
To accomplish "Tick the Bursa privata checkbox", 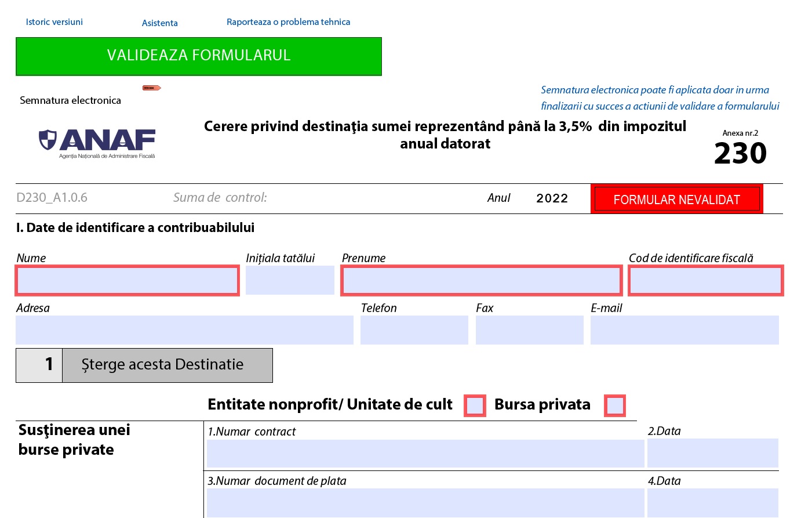I will coord(614,405).
